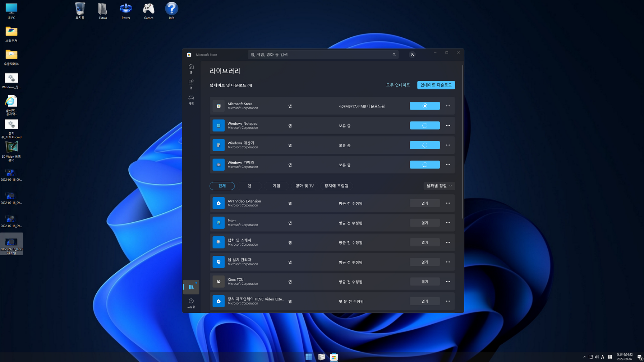Select the 영화 및 TV filter tab
644x362 pixels.
coord(304,186)
